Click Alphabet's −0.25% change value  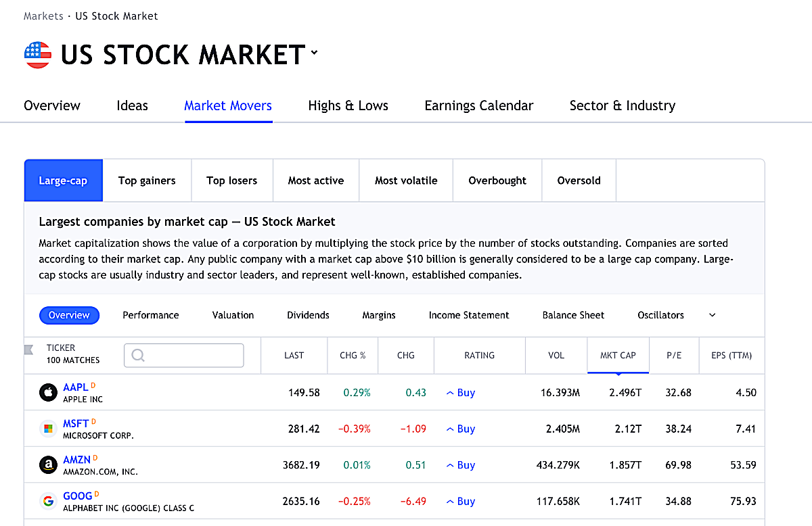[x=355, y=502]
